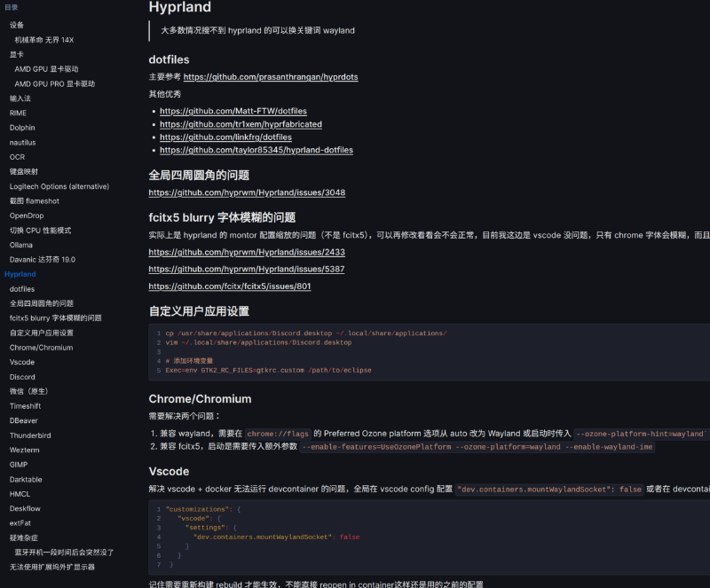The height and width of the screenshot is (588, 710).
Task: Go to DBeaver in the table of contents
Action: coord(24,420)
